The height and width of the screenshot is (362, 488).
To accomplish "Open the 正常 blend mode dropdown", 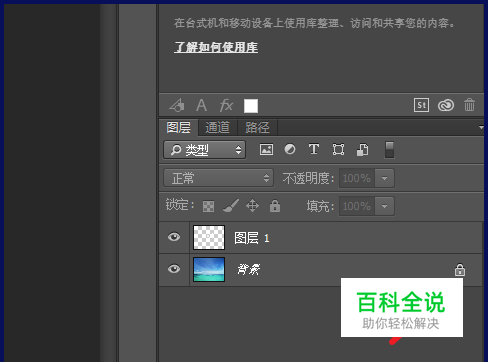I will 218,178.
